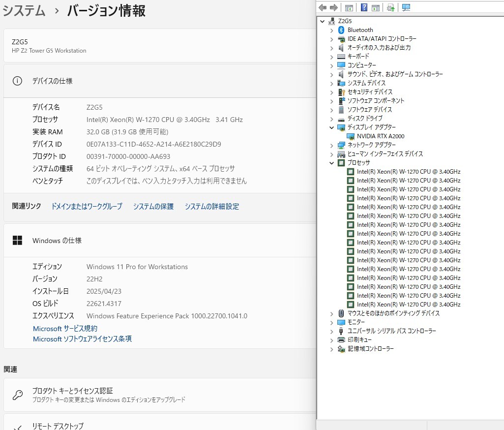Click the update driver toolbar icon
This screenshot has height=430, width=504.
(390, 7)
